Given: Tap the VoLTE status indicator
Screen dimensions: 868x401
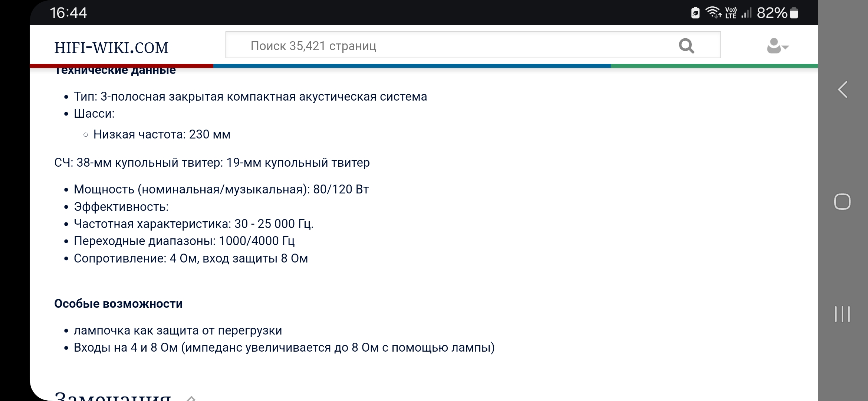Looking at the screenshot, I should point(731,13).
